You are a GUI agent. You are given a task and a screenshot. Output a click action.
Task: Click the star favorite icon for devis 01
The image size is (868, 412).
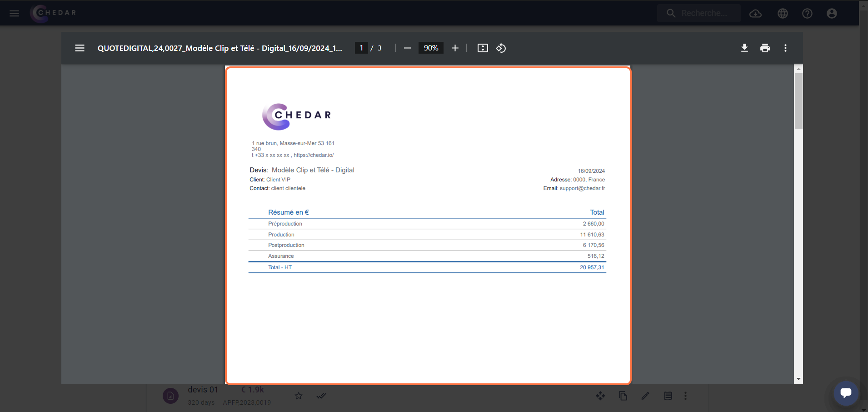coord(299,396)
